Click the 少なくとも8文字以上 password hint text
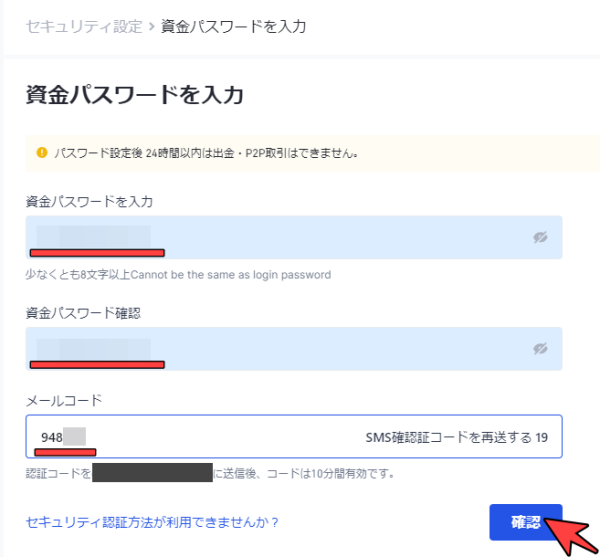 pyautogui.click(x=178, y=275)
